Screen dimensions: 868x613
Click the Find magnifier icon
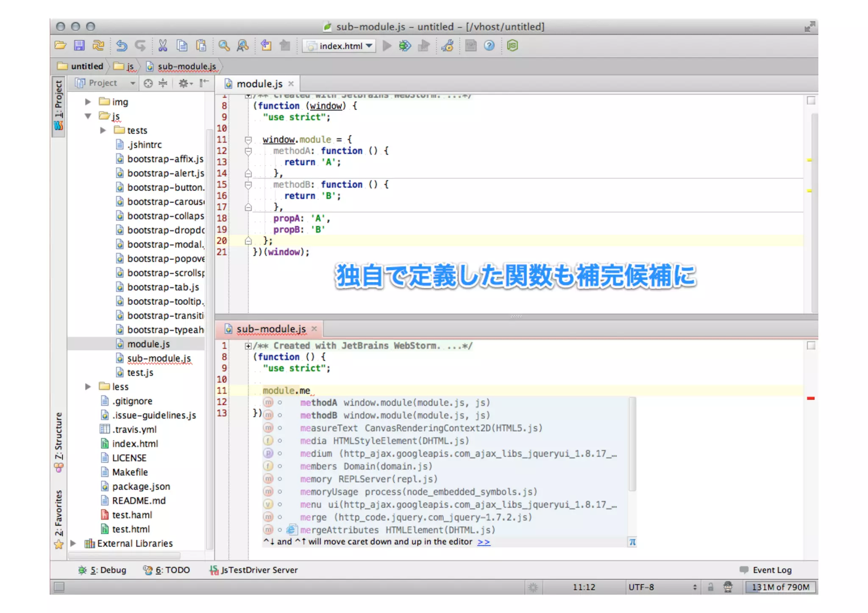coord(224,45)
